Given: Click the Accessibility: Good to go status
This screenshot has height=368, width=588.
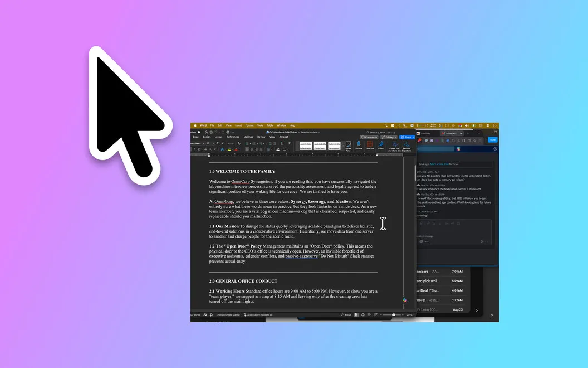Looking at the screenshot, I should [258, 314].
